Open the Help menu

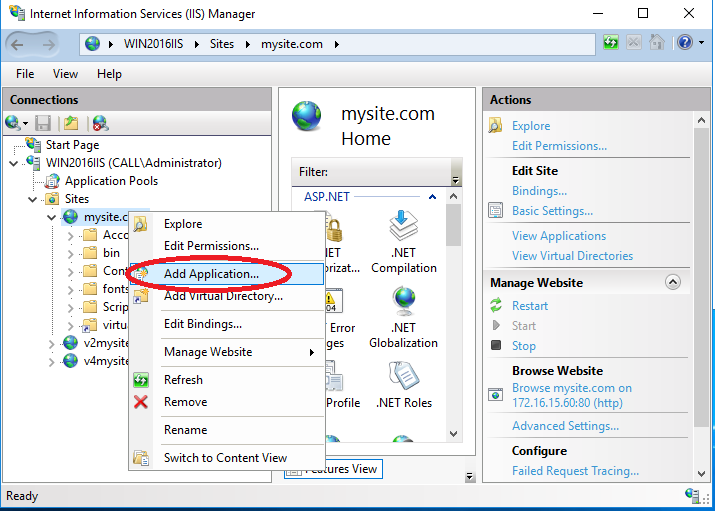coord(109,74)
